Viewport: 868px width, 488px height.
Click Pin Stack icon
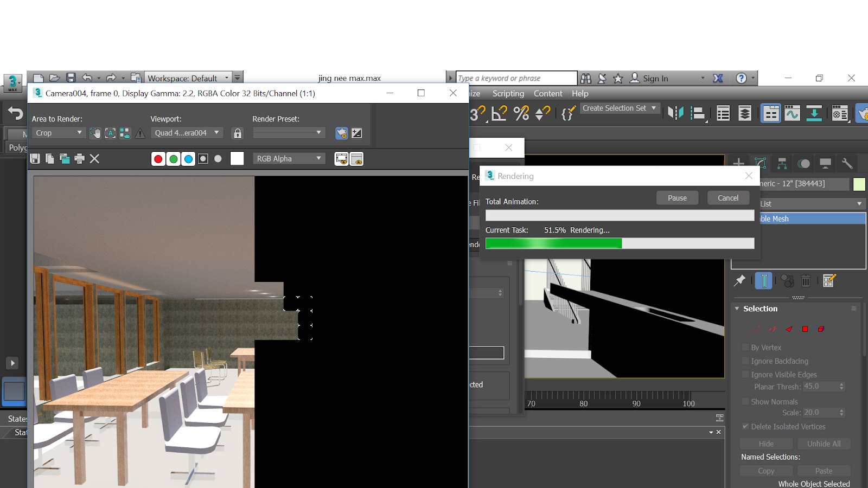click(x=739, y=280)
